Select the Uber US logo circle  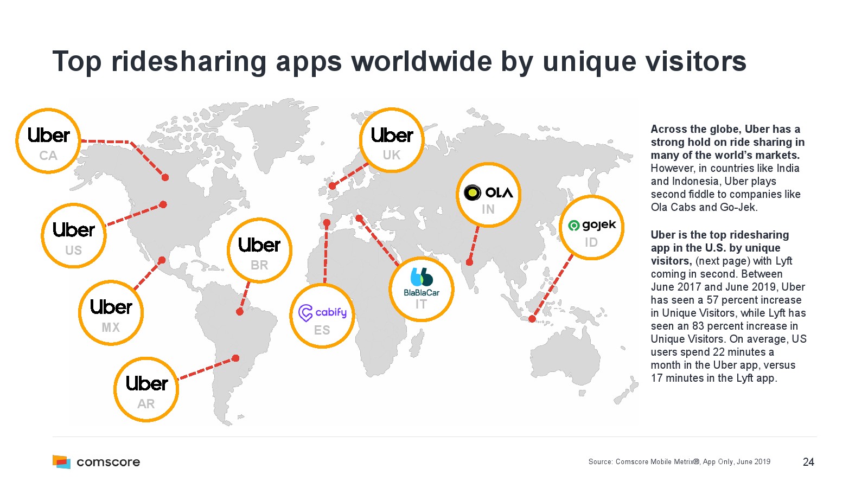[x=74, y=236]
